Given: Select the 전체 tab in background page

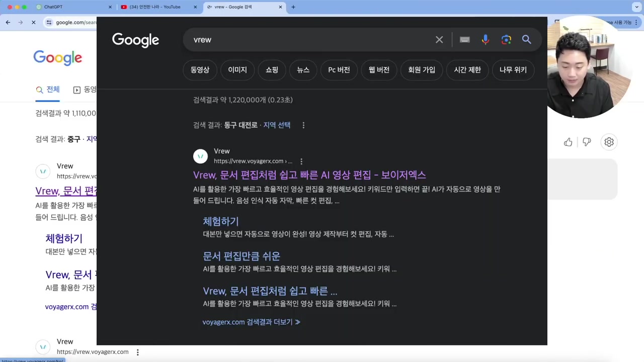Looking at the screenshot, I should click(x=48, y=89).
